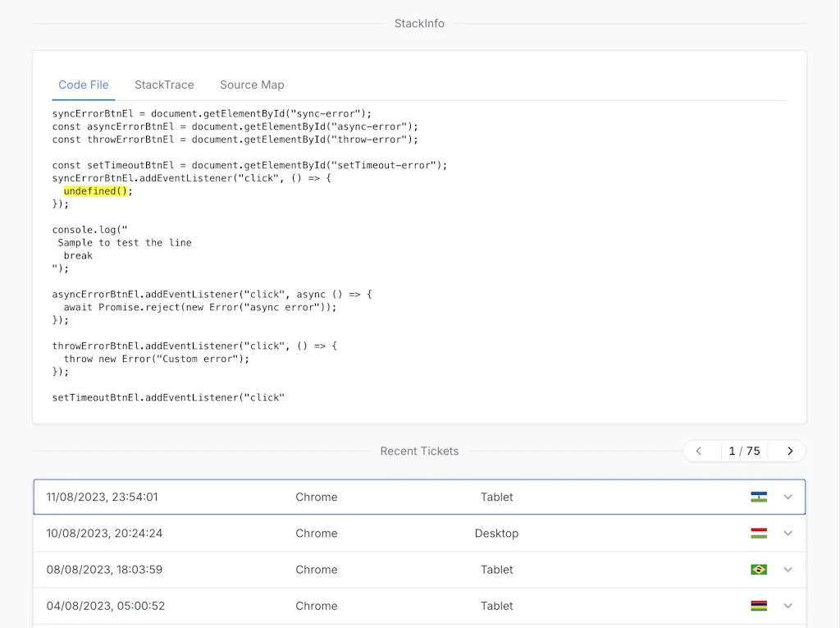This screenshot has height=628, width=840.
Task: Select the Code File tab
Action: click(x=84, y=85)
